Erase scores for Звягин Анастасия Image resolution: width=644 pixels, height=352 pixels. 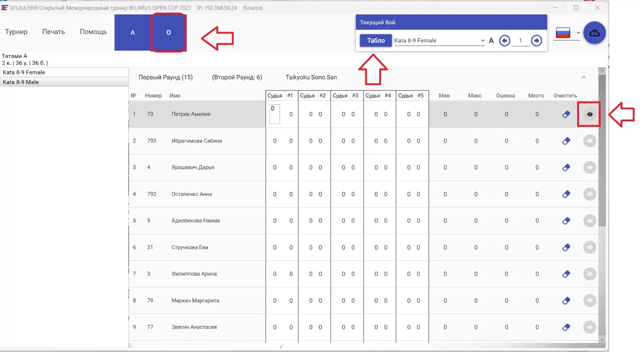[566, 327]
